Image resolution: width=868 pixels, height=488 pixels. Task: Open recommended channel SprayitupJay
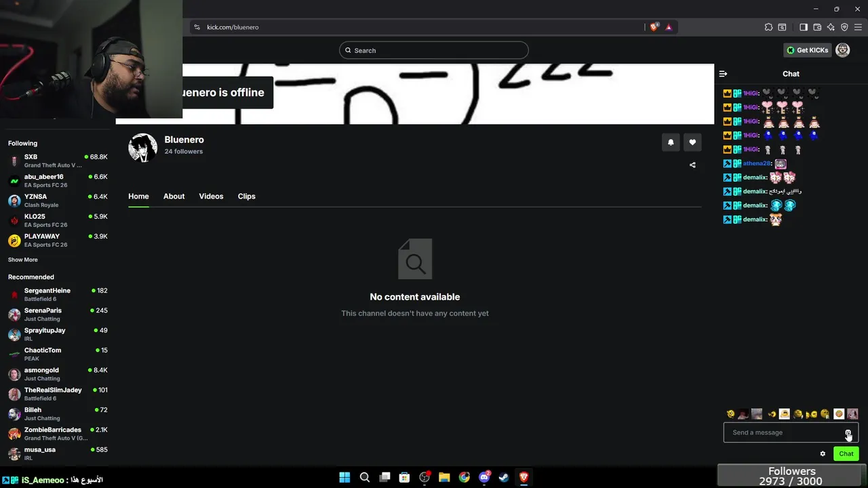tap(58, 334)
